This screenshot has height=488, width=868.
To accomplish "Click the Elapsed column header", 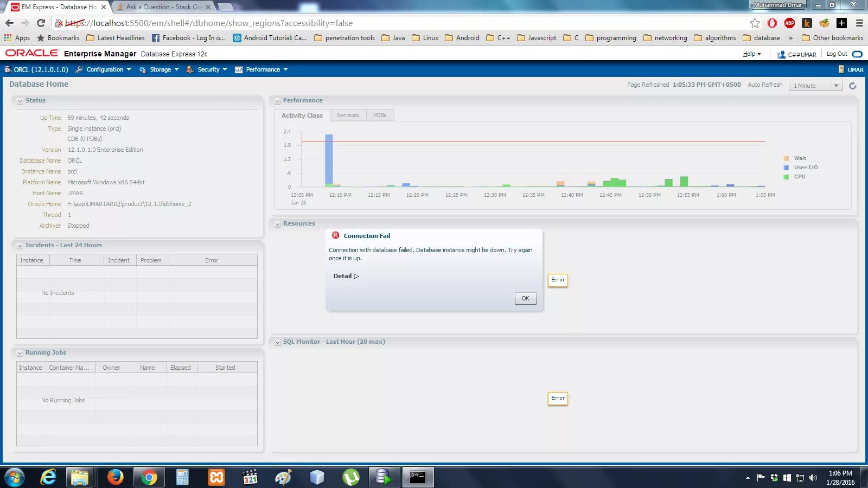I will 182,368.
